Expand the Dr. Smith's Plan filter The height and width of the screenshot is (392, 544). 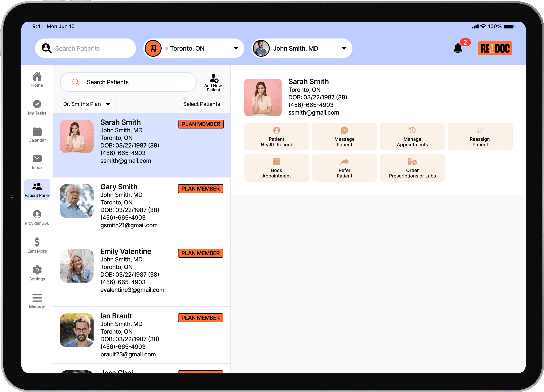pos(87,104)
